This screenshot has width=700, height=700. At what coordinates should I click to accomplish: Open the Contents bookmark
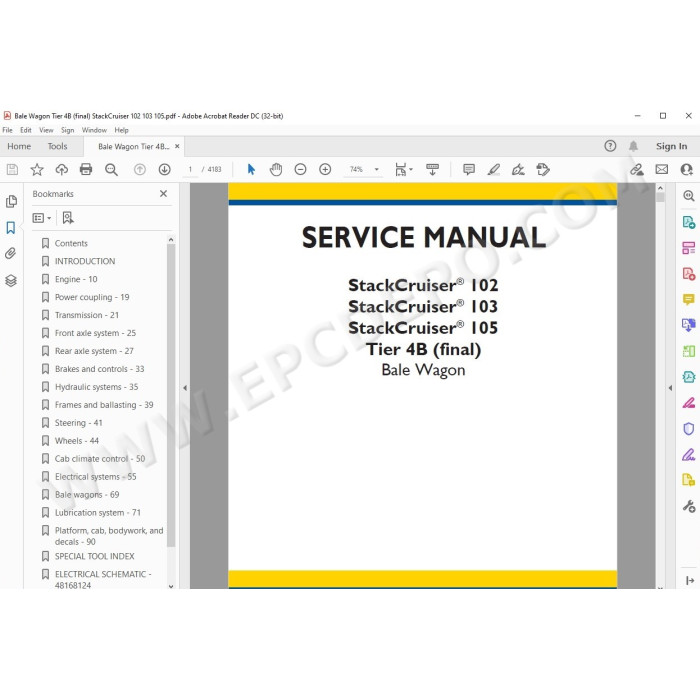[71, 243]
